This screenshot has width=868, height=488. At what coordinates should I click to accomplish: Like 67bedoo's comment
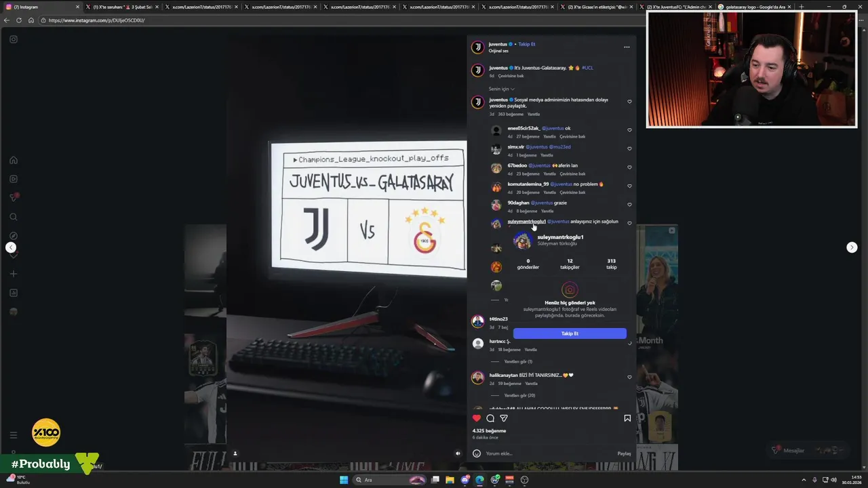pos(629,167)
